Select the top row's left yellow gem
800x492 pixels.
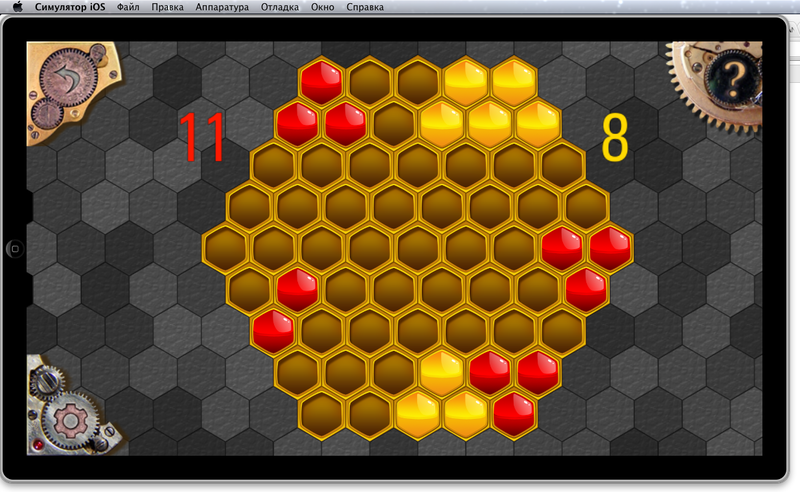tap(466, 83)
